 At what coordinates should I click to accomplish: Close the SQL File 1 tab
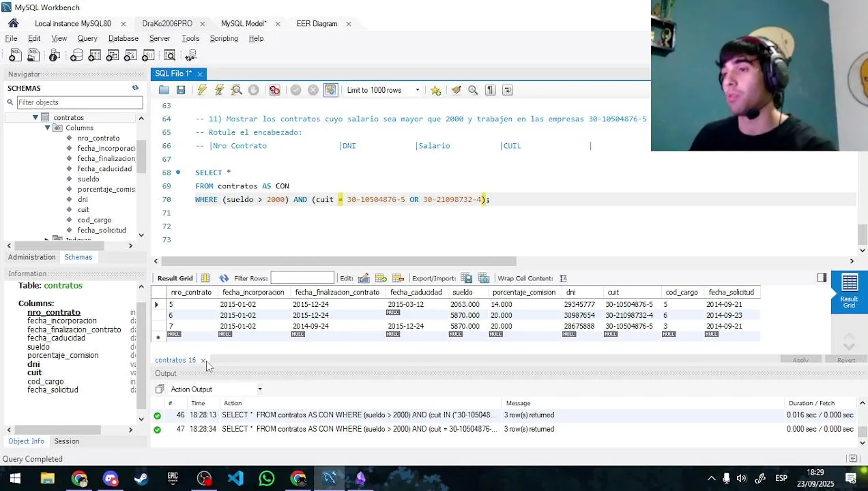[x=200, y=74]
